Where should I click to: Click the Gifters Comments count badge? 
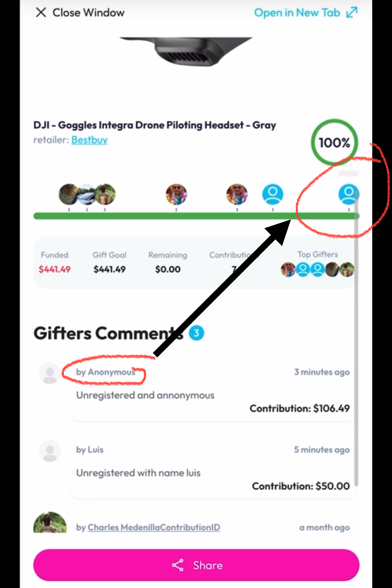tap(196, 333)
